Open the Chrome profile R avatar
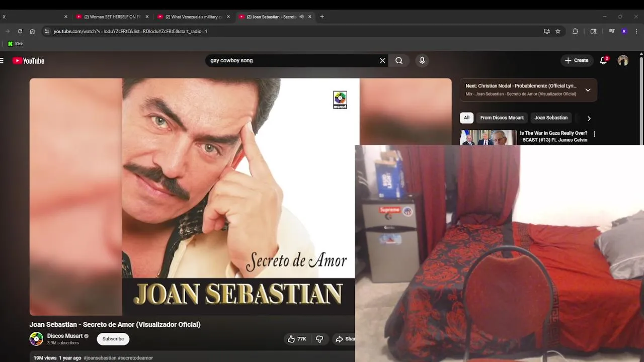Image resolution: width=644 pixels, height=362 pixels. (624, 31)
